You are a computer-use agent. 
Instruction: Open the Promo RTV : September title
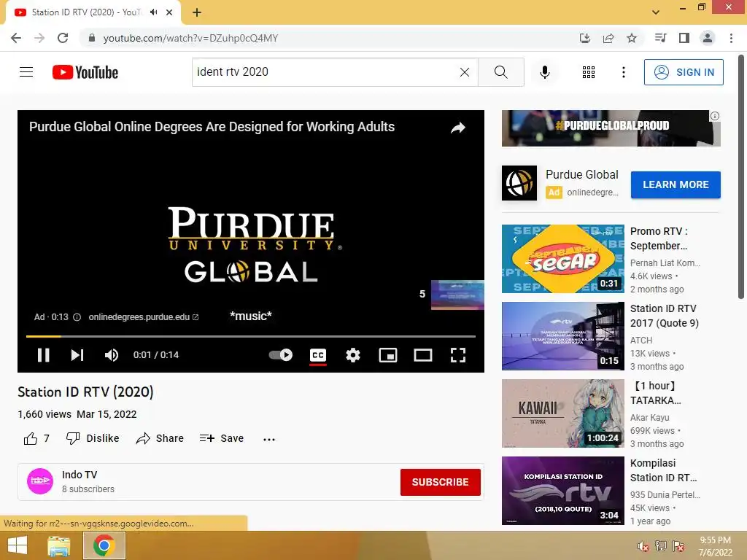[x=659, y=238]
